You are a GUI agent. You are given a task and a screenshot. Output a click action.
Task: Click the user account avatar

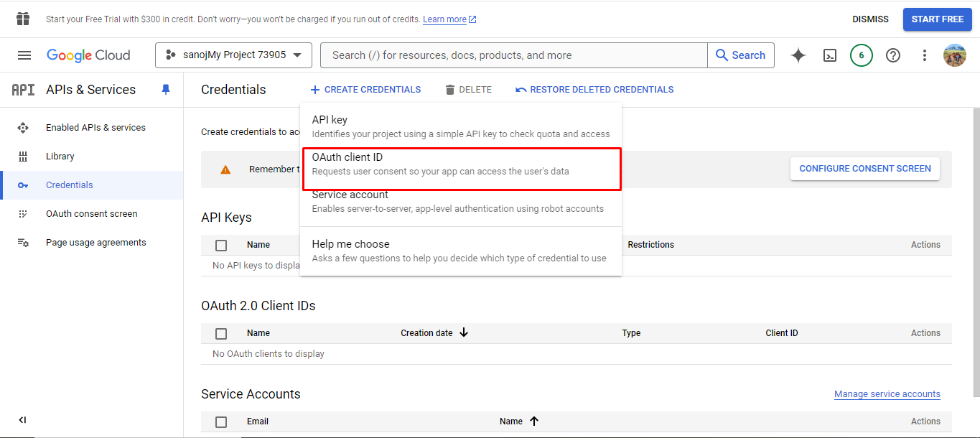click(x=955, y=55)
